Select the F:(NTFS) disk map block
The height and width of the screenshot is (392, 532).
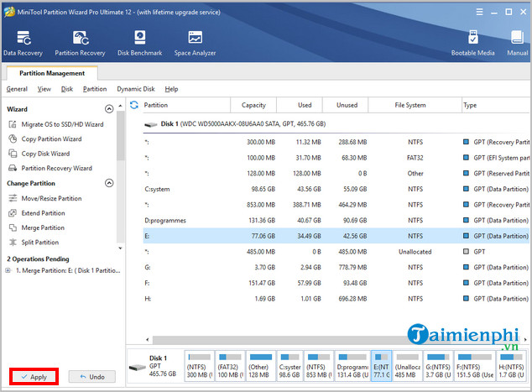click(x=475, y=366)
